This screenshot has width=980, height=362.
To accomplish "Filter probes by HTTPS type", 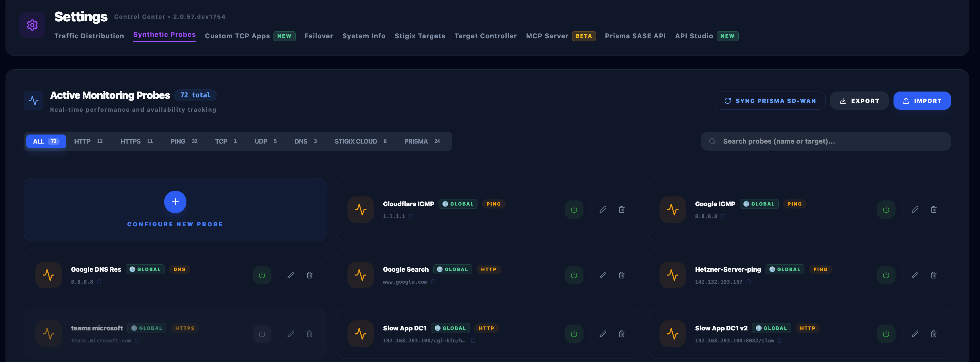I will point(136,141).
